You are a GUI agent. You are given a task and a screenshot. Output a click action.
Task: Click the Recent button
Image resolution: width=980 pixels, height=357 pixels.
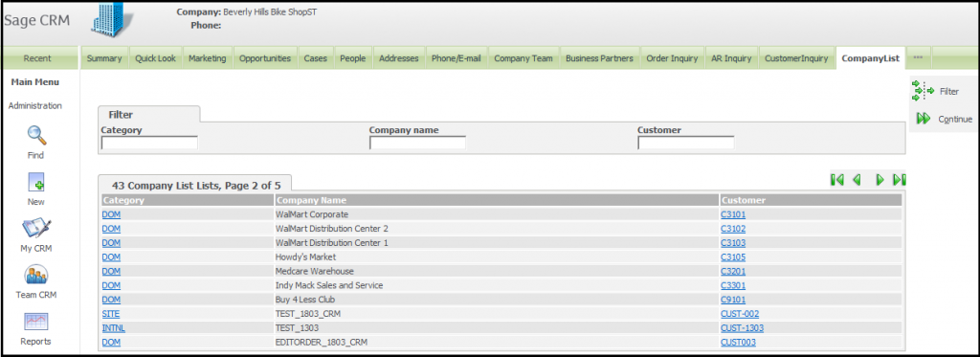[37, 58]
